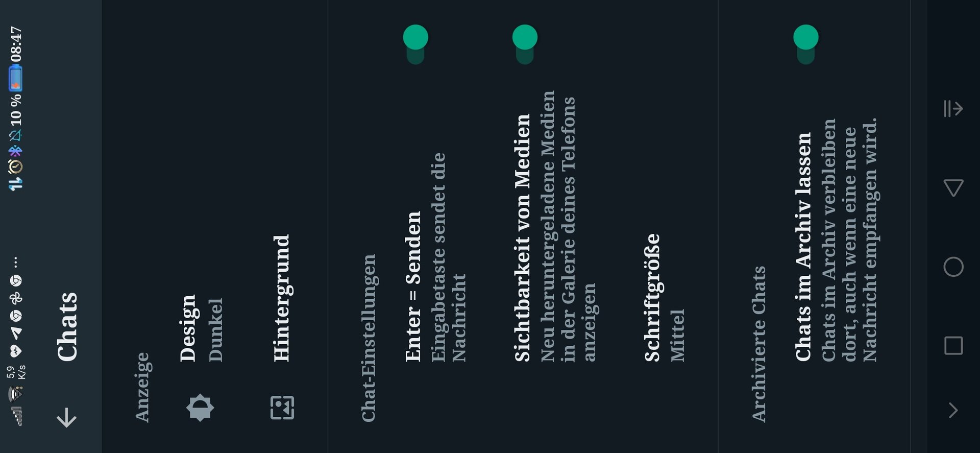Tap the Archivierte Chats section label
Screen dimensions: 980x453
(x=758, y=344)
